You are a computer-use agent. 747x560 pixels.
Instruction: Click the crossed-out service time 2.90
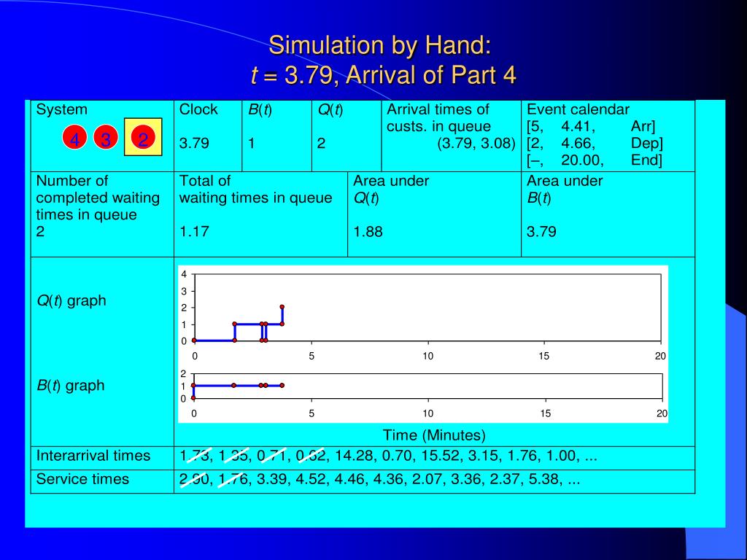(193, 479)
